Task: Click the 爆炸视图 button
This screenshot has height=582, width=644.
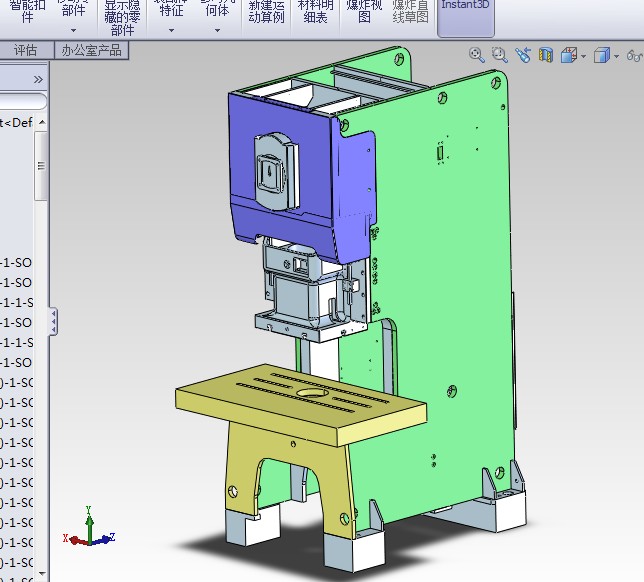Action: point(363,12)
